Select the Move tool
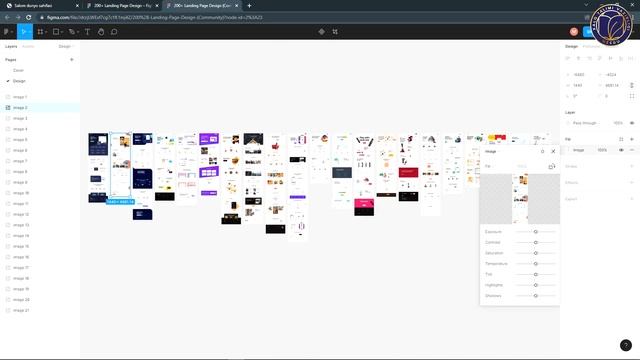640x360 pixels. click(x=23, y=31)
